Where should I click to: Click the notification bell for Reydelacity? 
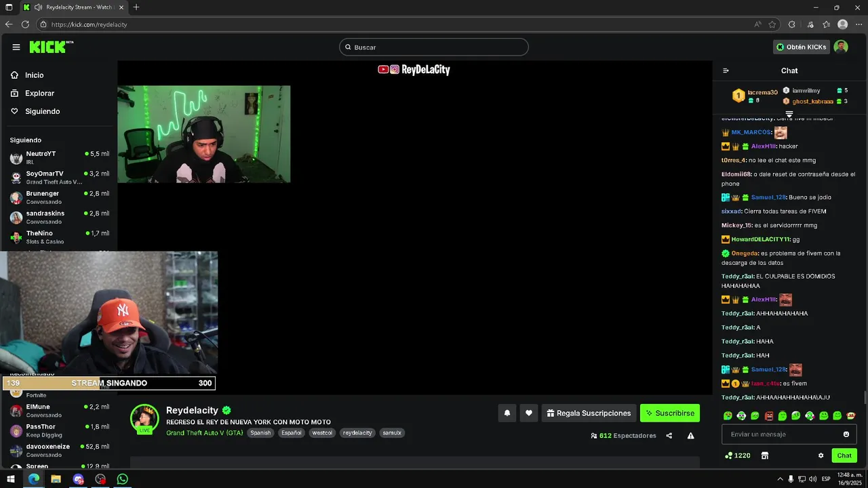pyautogui.click(x=507, y=413)
